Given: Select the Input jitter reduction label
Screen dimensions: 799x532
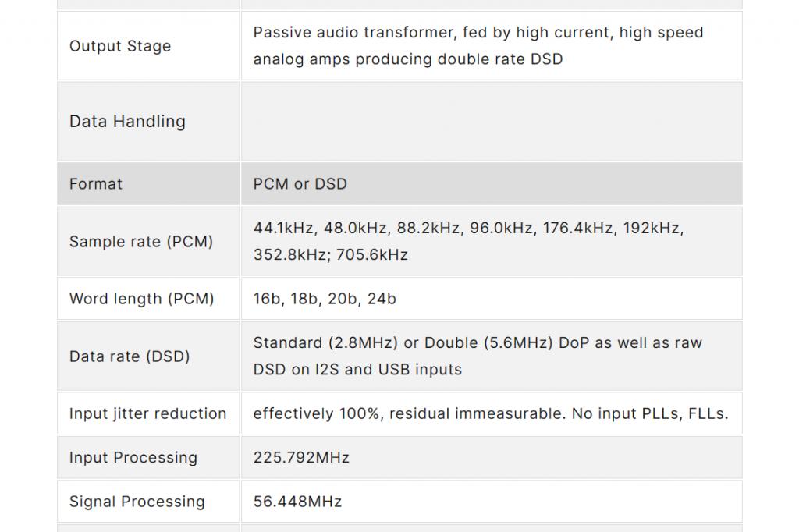Looking at the screenshot, I should click(x=148, y=413).
